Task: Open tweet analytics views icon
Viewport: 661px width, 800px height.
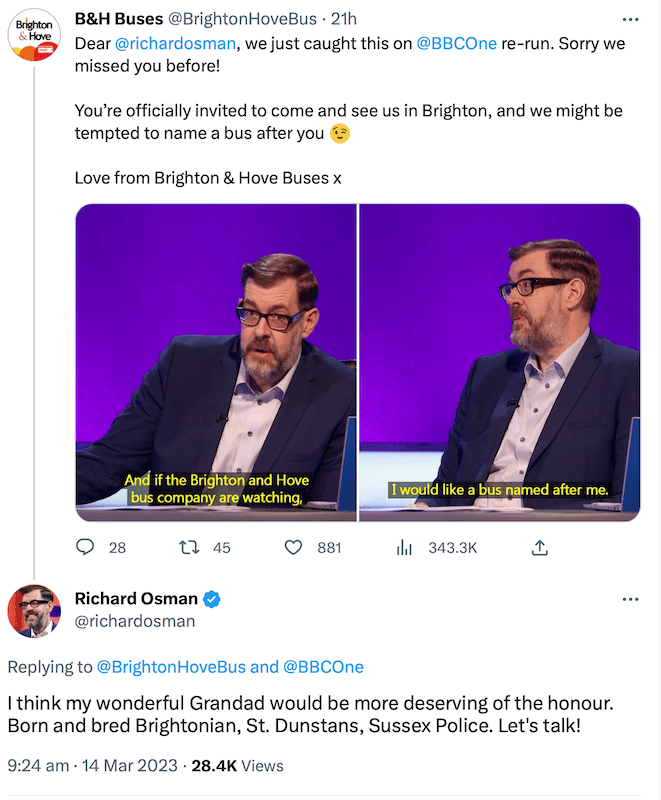Action: tap(405, 547)
